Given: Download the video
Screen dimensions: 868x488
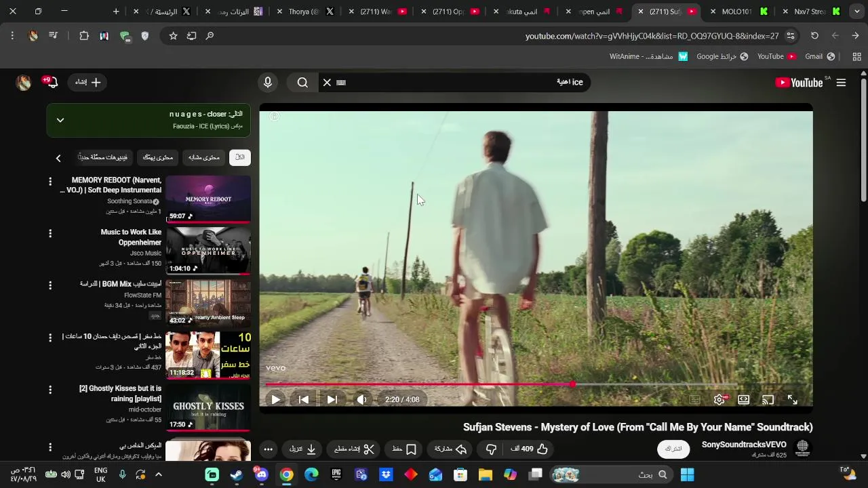Looking at the screenshot, I should pos(303,449).
